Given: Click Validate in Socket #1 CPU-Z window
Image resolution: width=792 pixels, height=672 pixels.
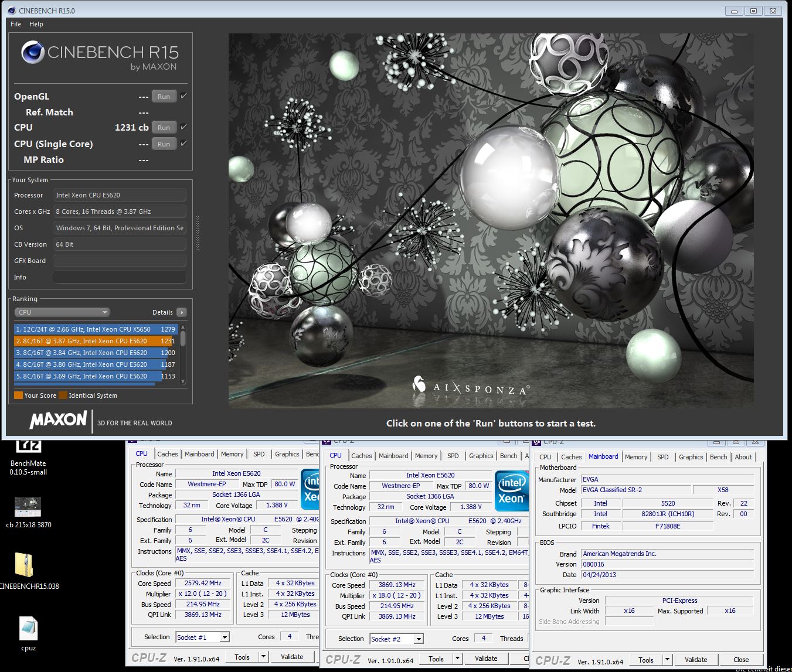Looking at the screenshot, I should (292, 657).
